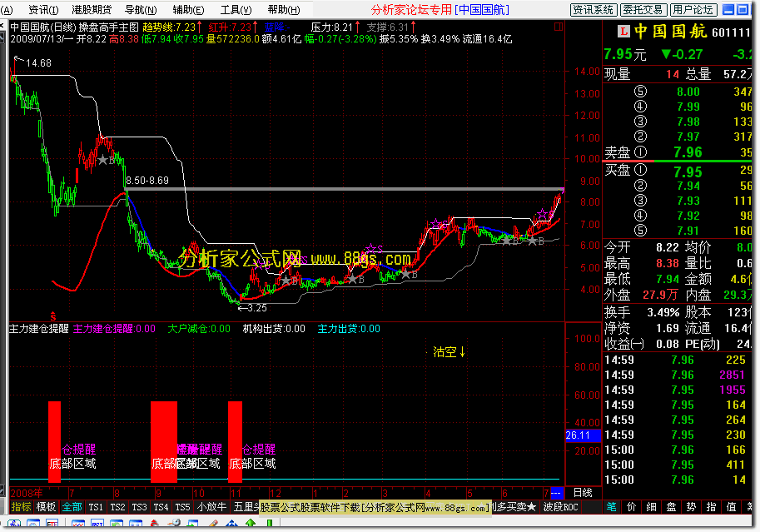The height and width of the screenshot is (532, 760).
Task: Click the small red window-split icon above the price scale
Action: tap(559, 27)
